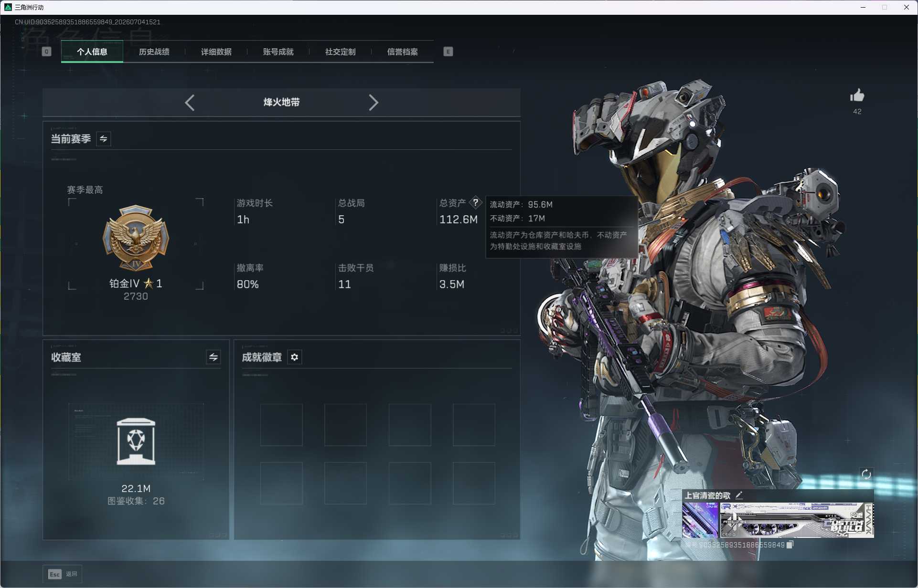Click the purple avatar thumbnail on namecard

pos(700,520)
